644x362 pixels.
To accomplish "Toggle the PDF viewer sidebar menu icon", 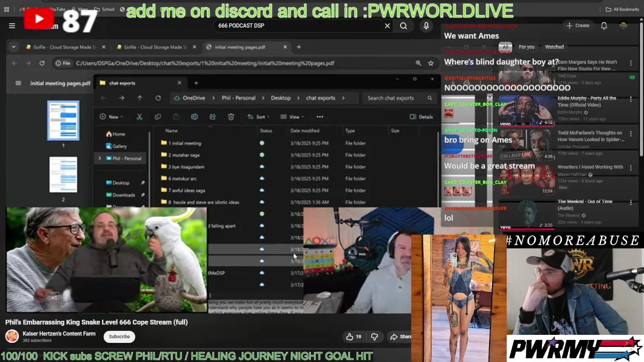I will (18, 83).
